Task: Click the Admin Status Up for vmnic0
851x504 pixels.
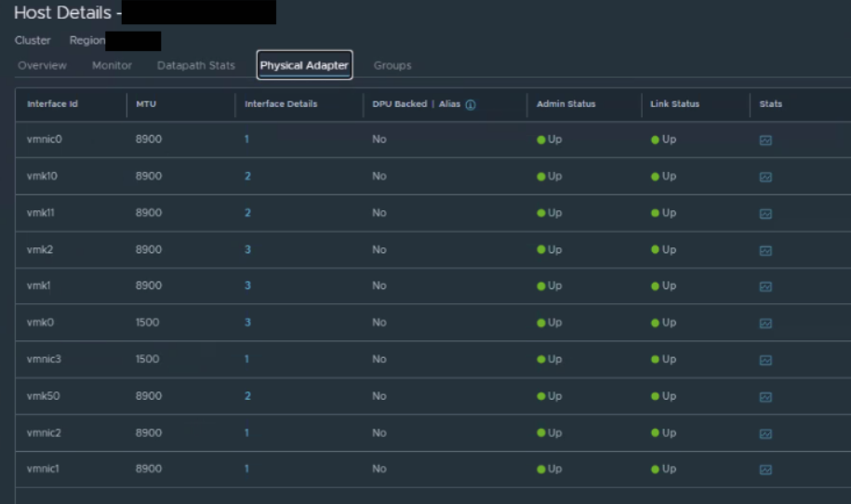Action: 550,139
